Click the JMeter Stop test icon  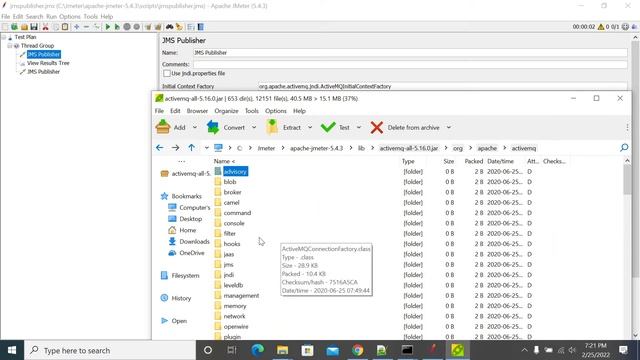[127, 27]
